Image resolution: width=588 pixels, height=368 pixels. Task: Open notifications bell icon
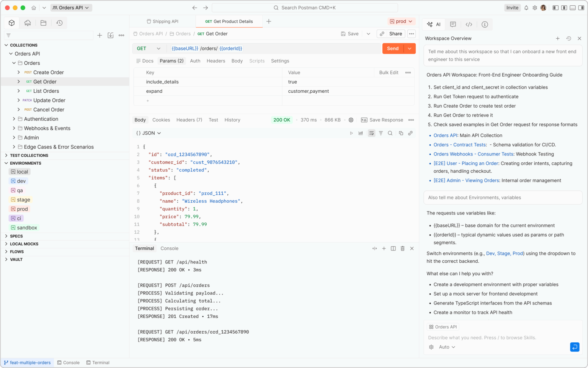point(526,8)
